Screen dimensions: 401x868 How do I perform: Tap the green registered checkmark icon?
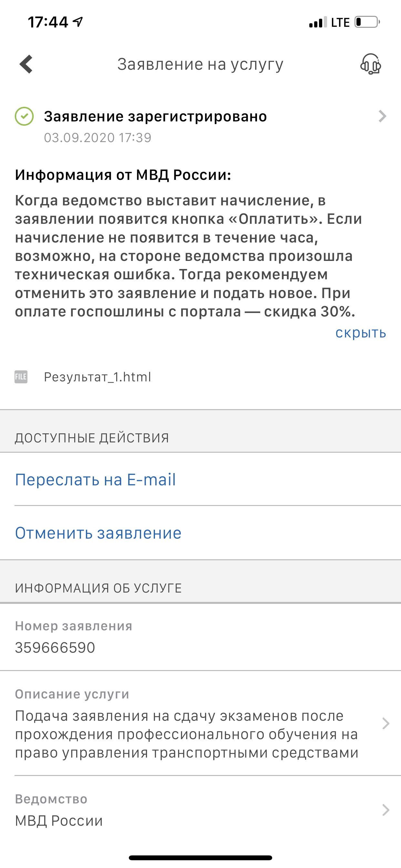pos(24,116)
